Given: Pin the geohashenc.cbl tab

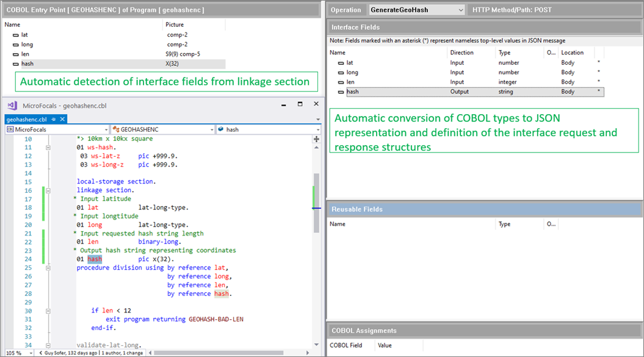Looking at the screenshot, I should (x=54, y=120).
